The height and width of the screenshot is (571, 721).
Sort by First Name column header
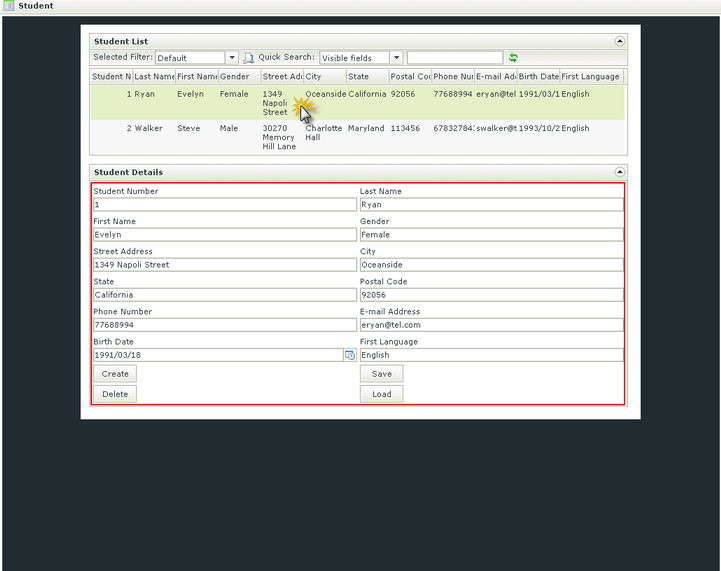(x=197, y=76)
